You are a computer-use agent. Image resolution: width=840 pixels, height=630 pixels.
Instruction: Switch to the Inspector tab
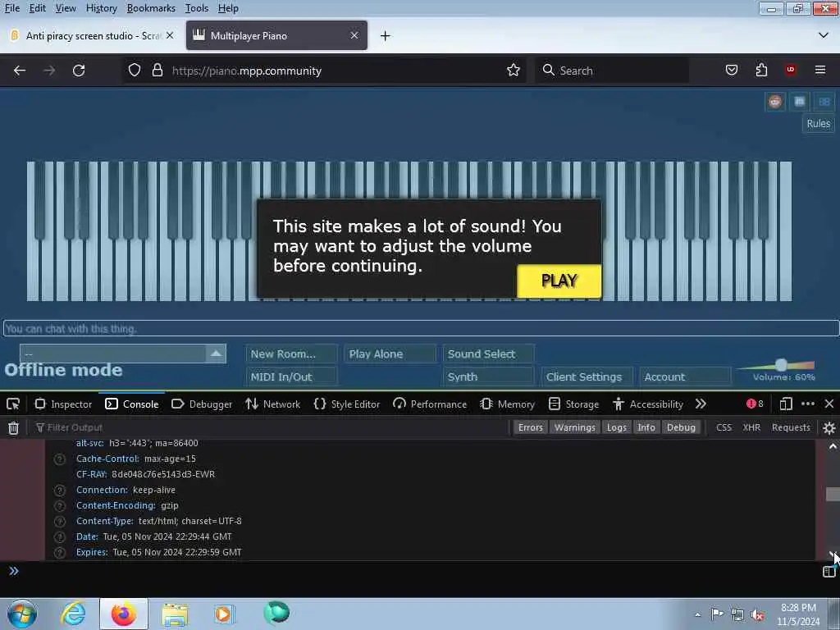(63, 404)
